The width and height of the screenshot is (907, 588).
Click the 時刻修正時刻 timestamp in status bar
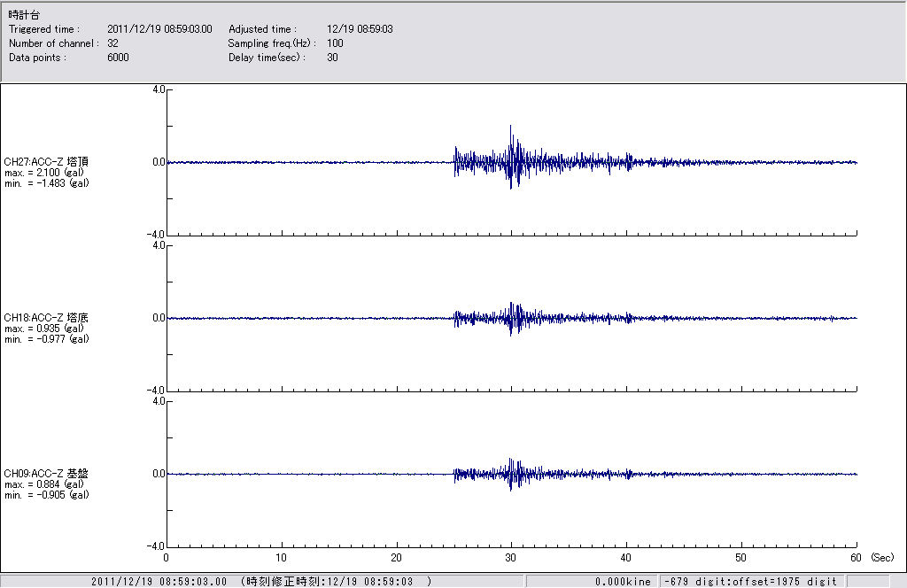coord(337,581)
